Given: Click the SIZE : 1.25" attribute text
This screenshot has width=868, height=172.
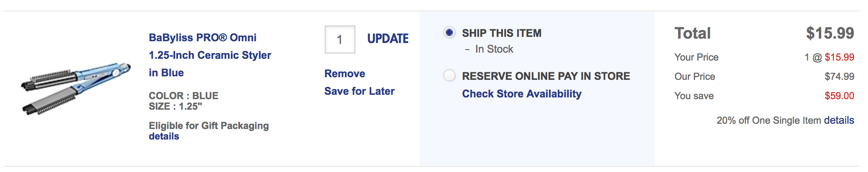Looking at the screenshot, I should (x=176, y=107).
